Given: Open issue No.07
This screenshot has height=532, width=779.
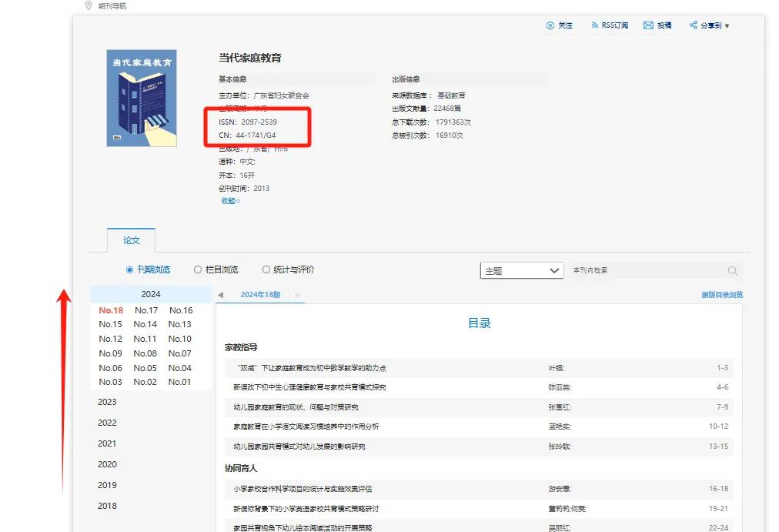Looking at the screenshot, I should [x=180, y=353].
